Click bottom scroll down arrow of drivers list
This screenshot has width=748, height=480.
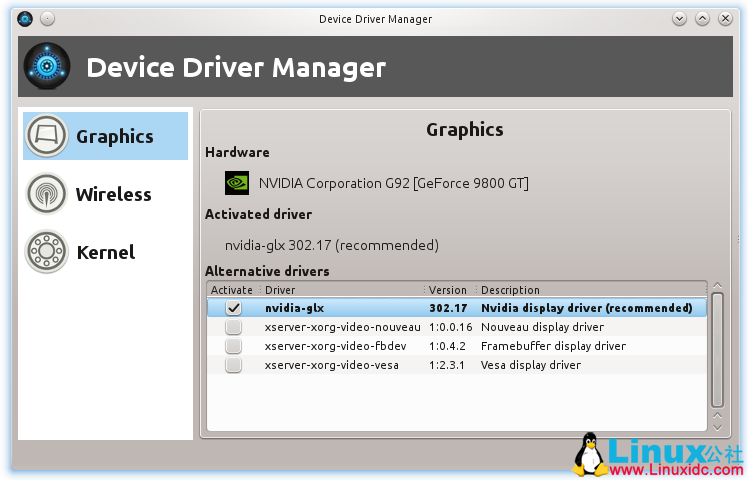pyautogui.click(x=717, y=428)
